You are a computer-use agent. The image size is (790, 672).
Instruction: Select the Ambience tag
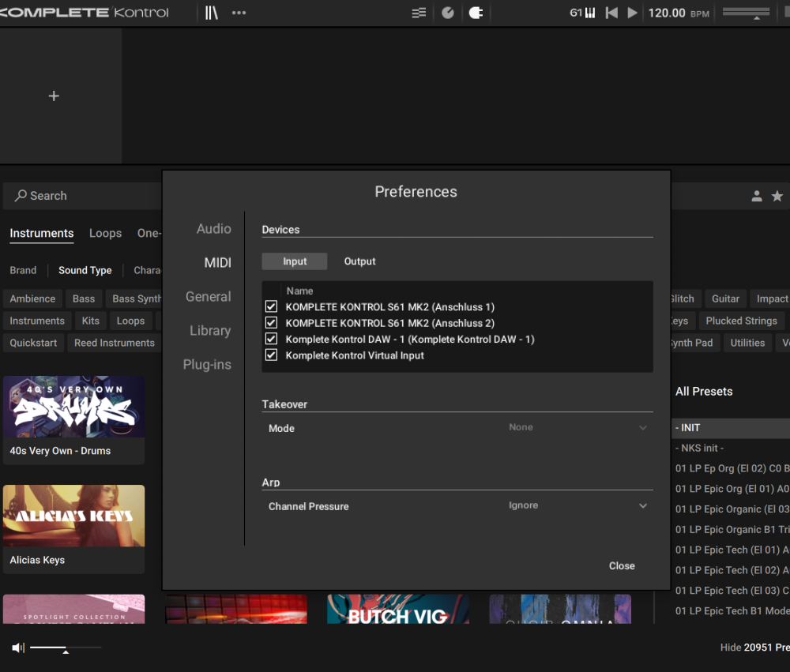[32, 298]
